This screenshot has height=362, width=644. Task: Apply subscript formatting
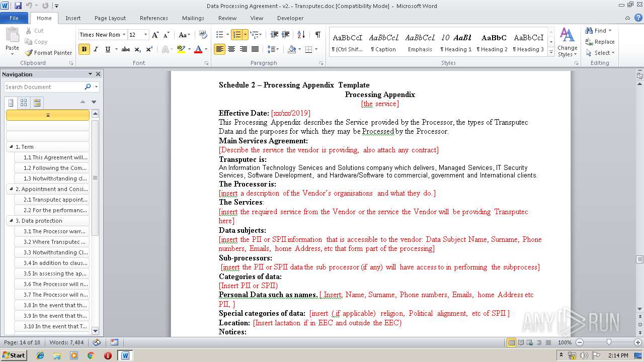coord(138,49)
